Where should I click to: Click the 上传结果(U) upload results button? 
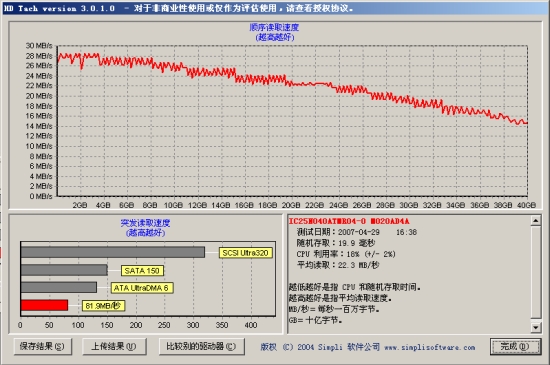point(114,346)
